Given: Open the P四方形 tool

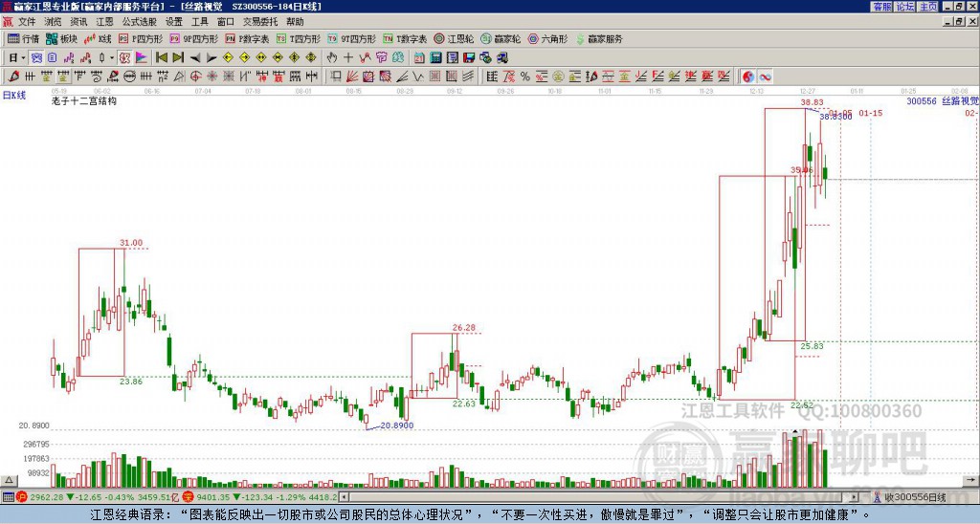Looking at the screenshot, I should click(141, 38).
